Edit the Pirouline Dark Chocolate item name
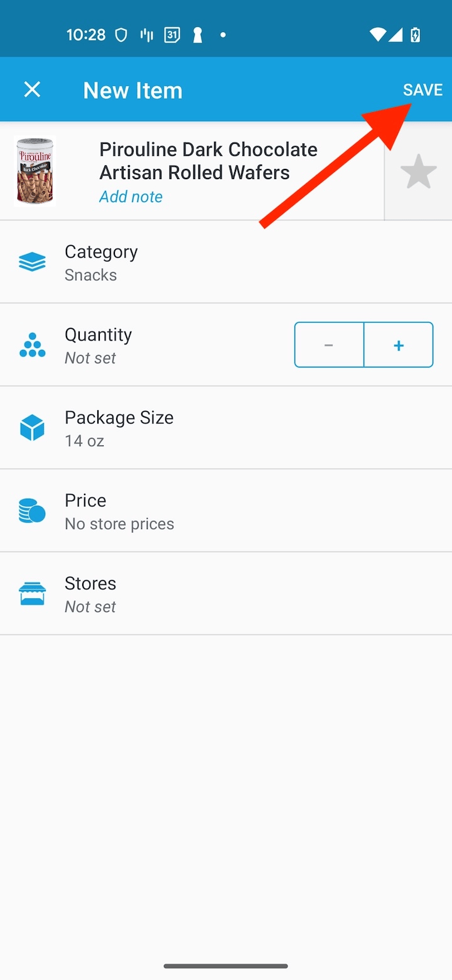 pos(208,161)
